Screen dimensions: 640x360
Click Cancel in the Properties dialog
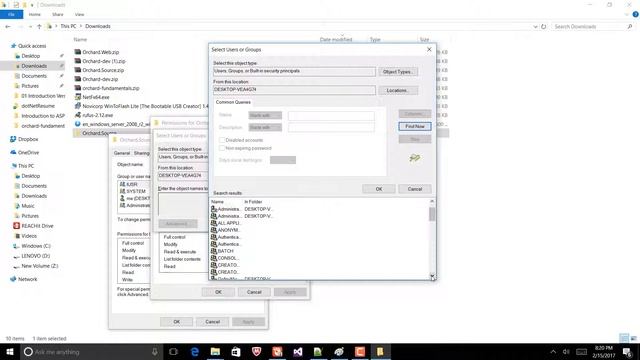coord(212,322)
